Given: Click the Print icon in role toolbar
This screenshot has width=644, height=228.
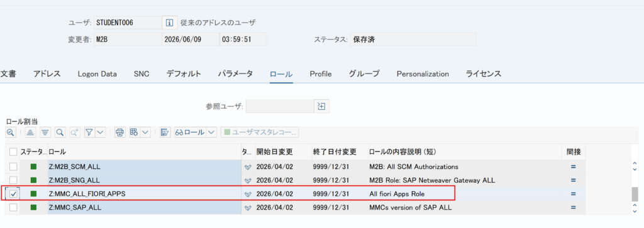Looking at the screenshot, I should (x=119, y=132).
